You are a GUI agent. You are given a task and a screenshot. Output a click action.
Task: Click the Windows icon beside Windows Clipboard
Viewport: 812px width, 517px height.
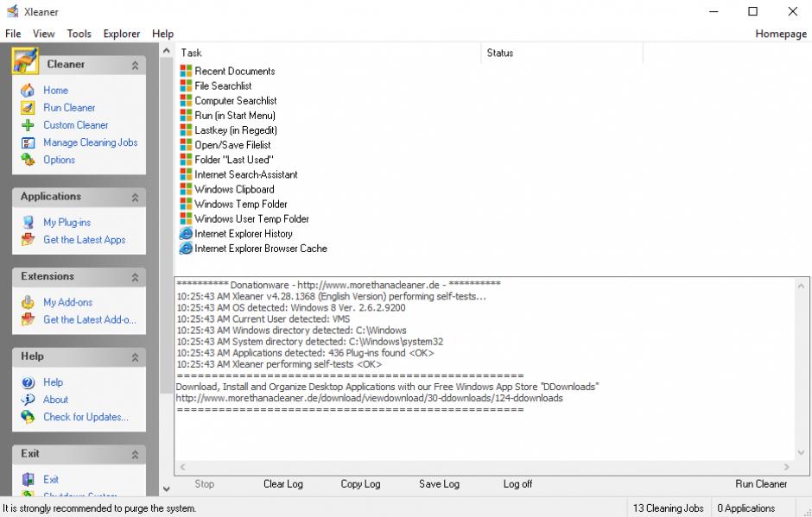(186, 189)
